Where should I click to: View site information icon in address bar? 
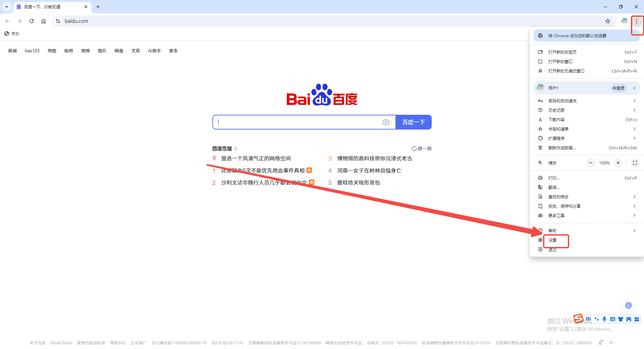58,21
